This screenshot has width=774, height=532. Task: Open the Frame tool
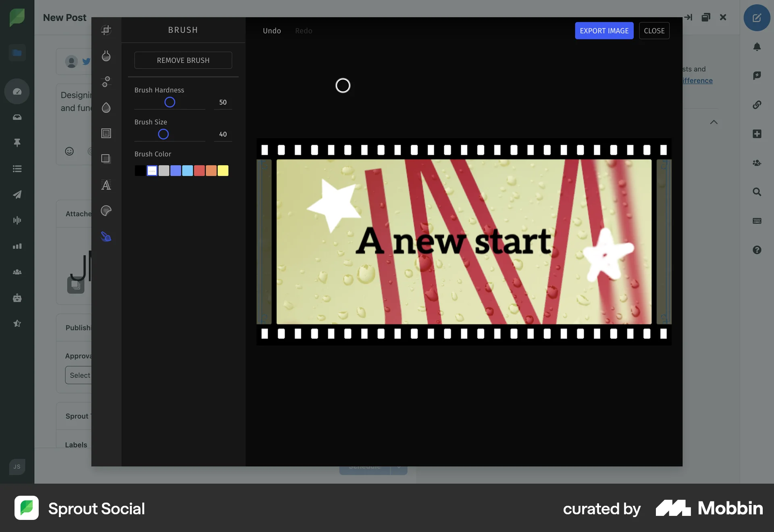106,133
